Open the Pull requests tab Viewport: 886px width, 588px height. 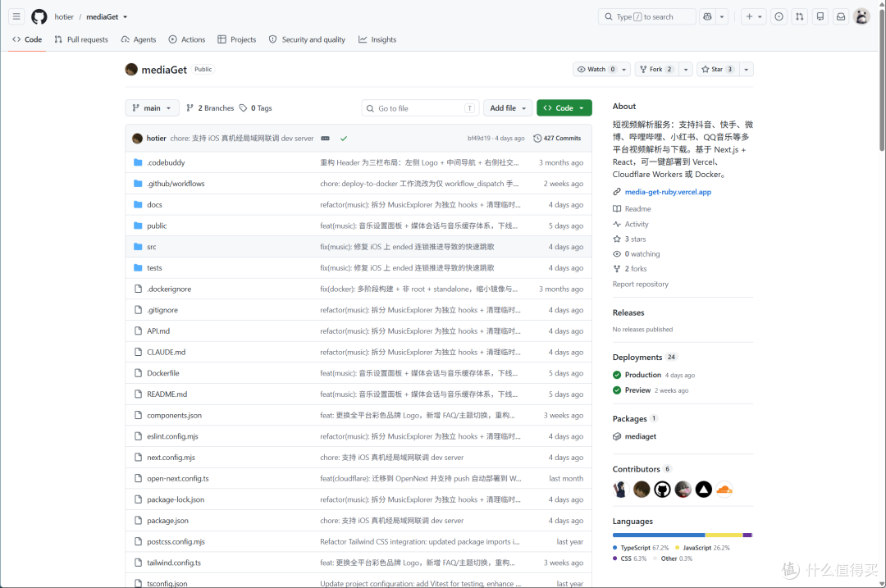pyautogui.click(x=80, y=39)
